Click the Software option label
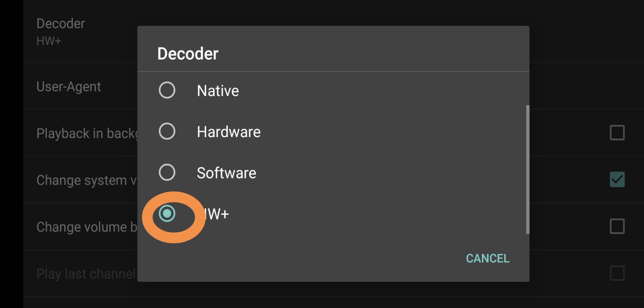 click(x=226, y=173)
